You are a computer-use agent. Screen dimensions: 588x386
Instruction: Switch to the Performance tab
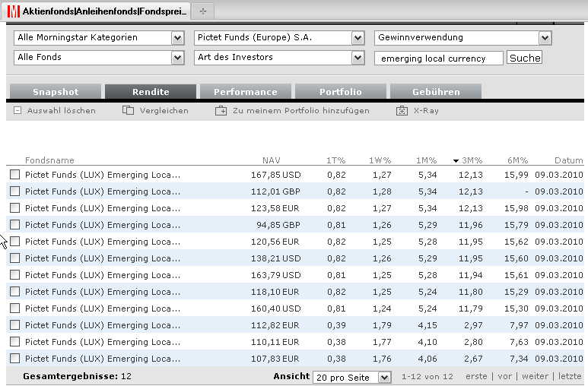point(246,92)
